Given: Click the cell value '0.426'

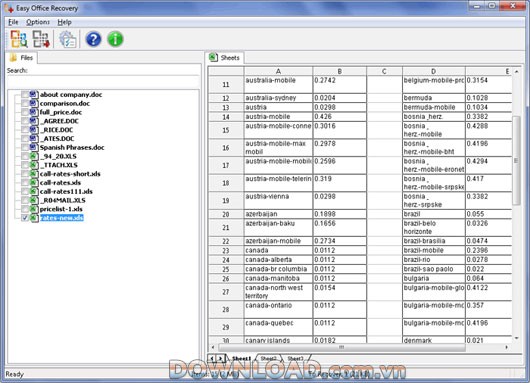Looking at the screenshot, I should point(340,117).
